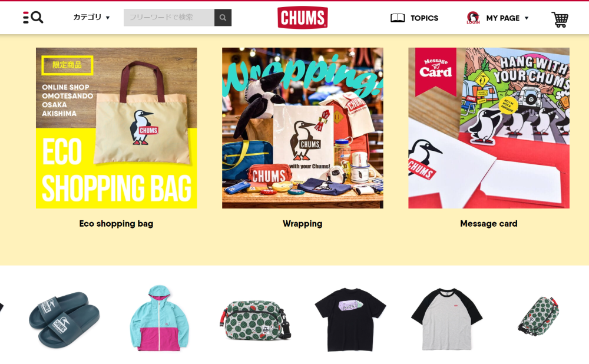Select the navy slide sandals product

click(x=64, y=320)
